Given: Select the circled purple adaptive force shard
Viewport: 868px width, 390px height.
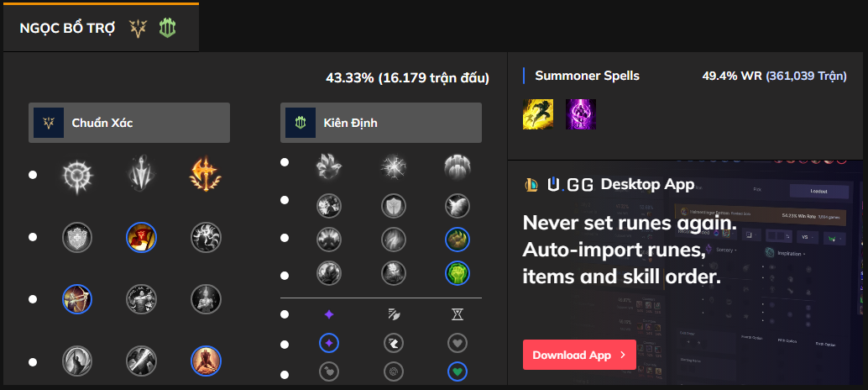Looking at the screenshot, I should (329, 343).
